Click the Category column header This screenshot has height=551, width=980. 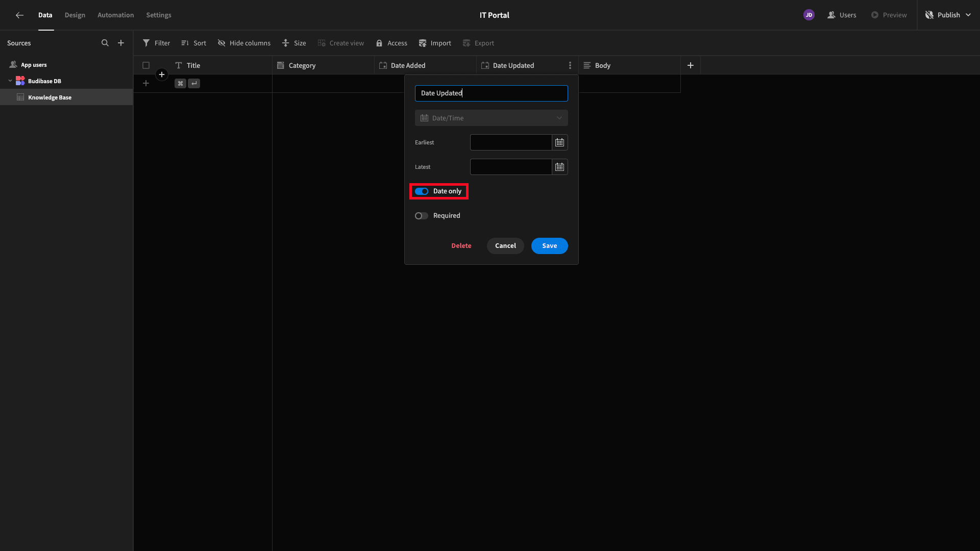coord(323,65)
